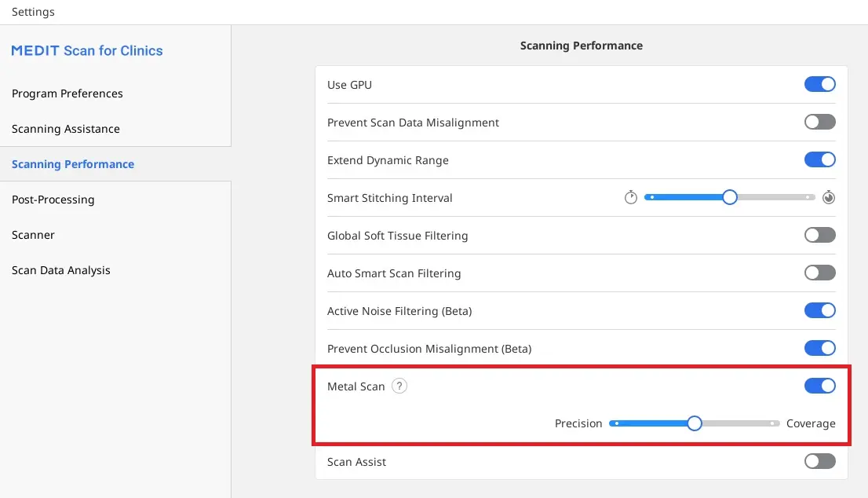Click the Extend Dynamic Range label
Screen dimensions: 868x498
(388, 160)
